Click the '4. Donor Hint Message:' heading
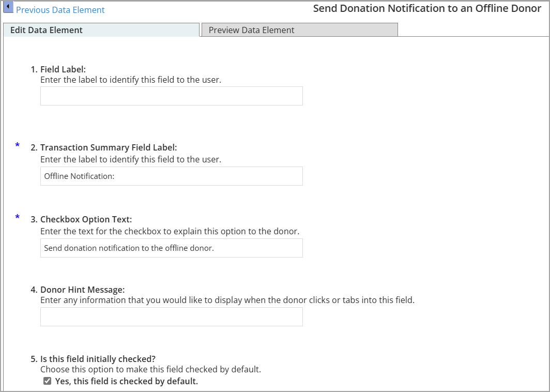 tap(78, 290)
